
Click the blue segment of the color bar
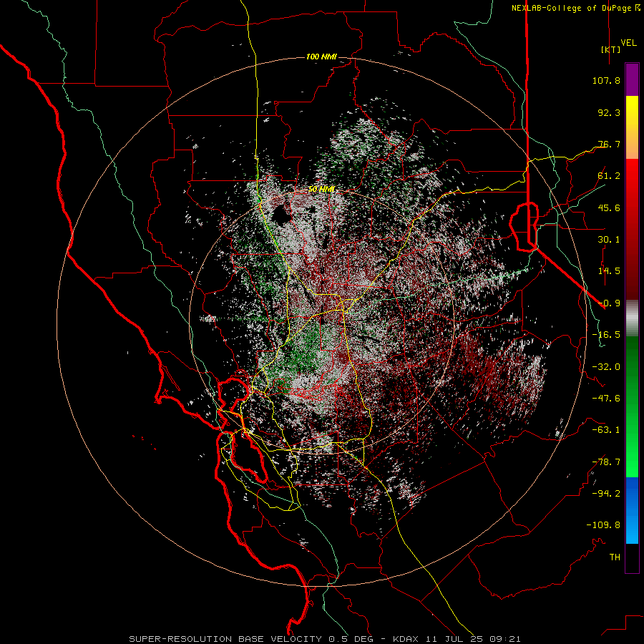point(632,510)
